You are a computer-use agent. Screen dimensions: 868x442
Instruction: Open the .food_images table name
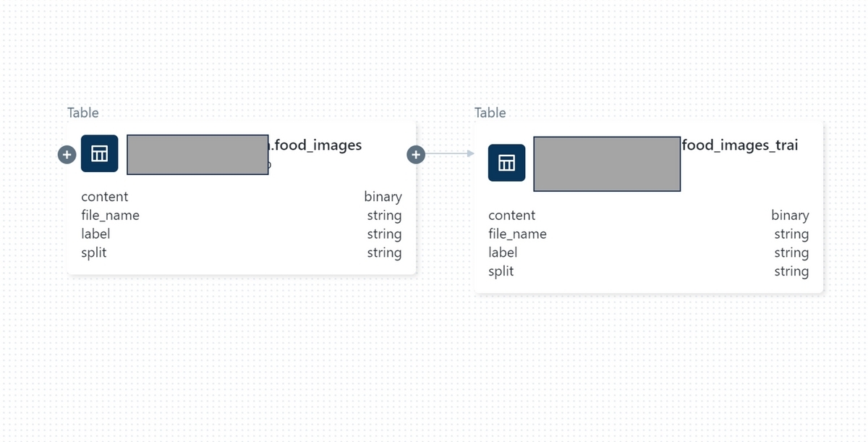(315, 145)
